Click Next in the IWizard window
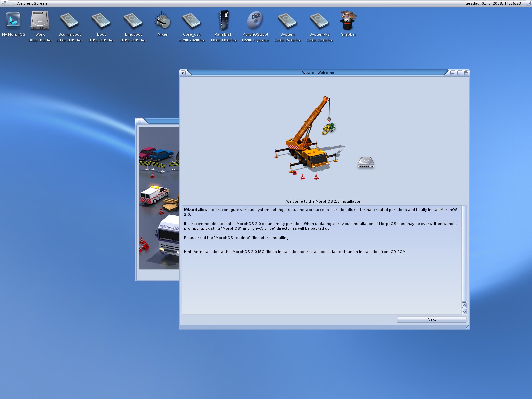 [432, 319]
